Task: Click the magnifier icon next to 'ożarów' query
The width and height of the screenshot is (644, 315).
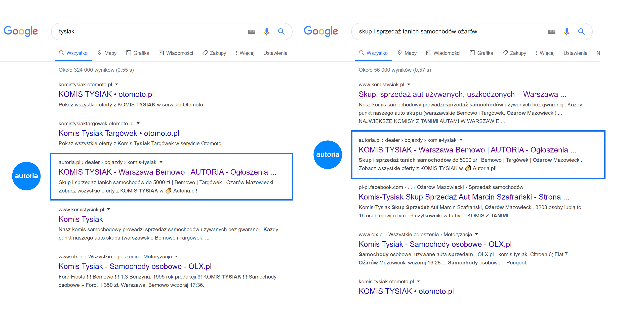Action: [x=581, y=31]
